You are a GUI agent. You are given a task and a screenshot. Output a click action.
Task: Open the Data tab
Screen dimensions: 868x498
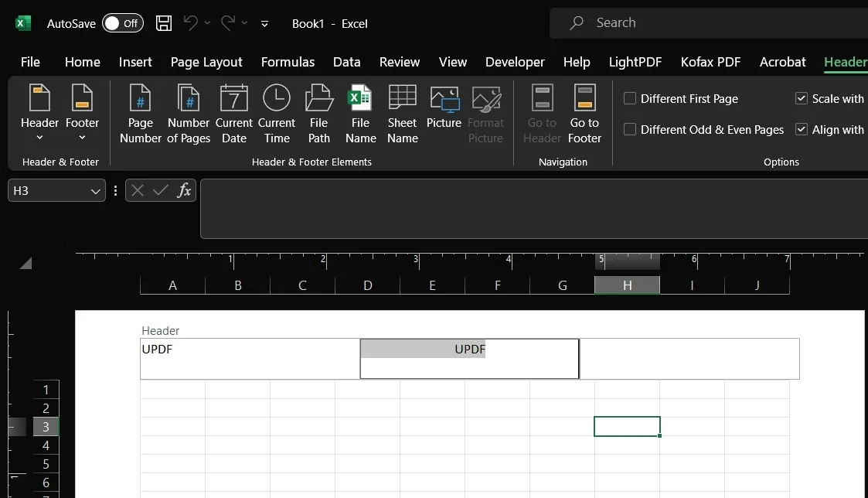(x=346, y=62)
